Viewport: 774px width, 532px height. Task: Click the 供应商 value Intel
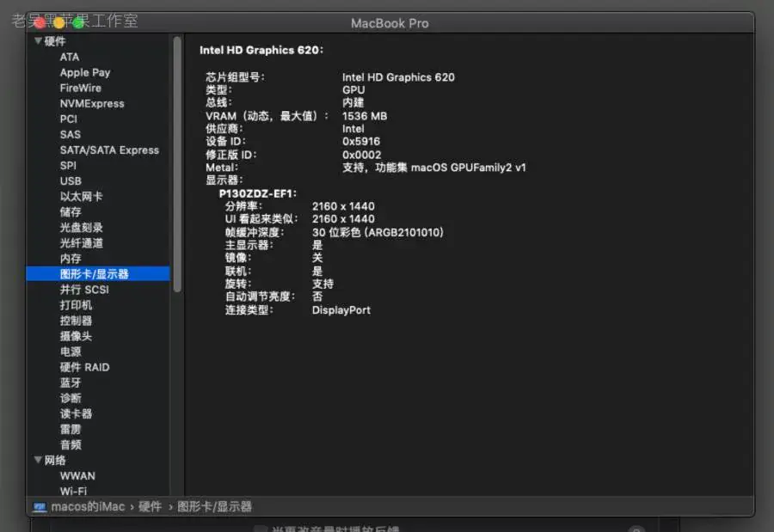click(353, 129)
